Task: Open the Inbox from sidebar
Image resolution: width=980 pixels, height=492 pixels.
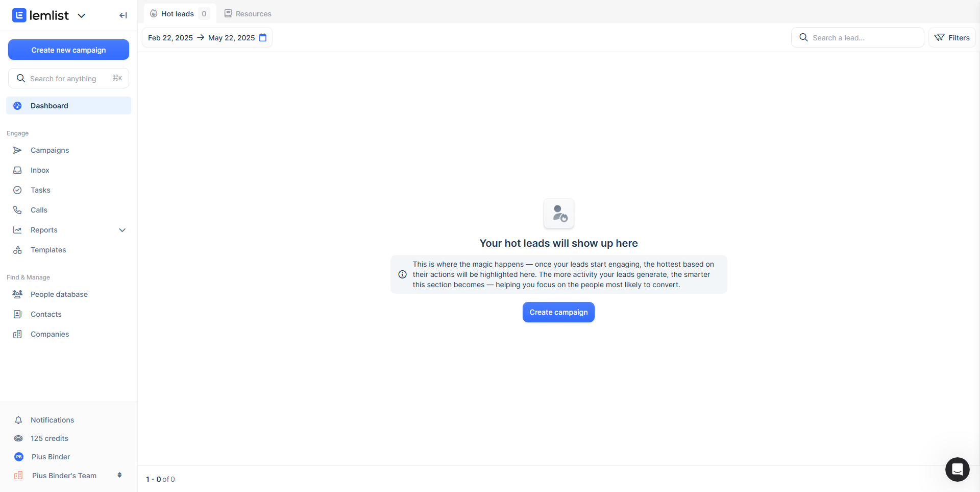Action: [40, 170]
